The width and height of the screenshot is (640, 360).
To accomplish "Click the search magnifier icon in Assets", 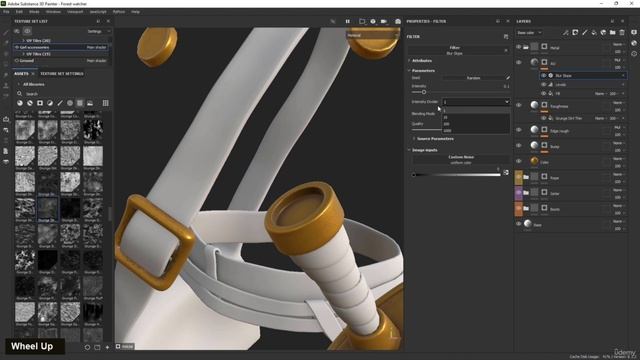I will 20,94.
